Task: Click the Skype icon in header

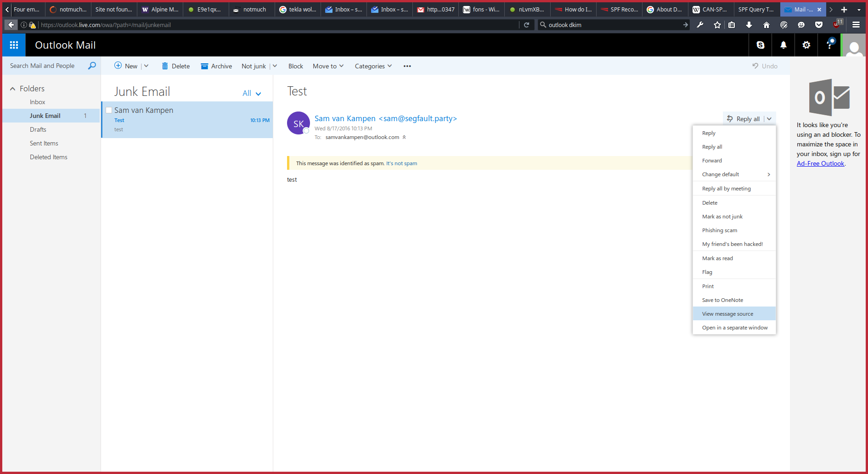Action: coord(761,45)
